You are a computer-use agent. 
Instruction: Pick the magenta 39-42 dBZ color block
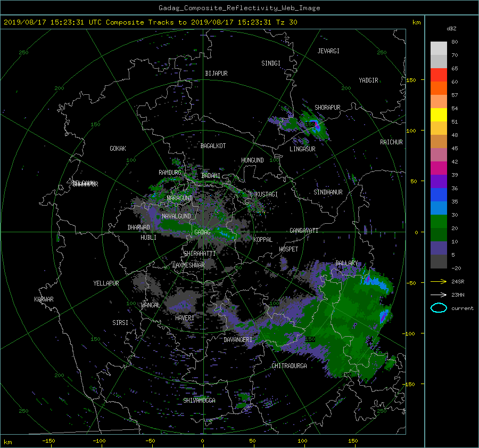point(439,168)
